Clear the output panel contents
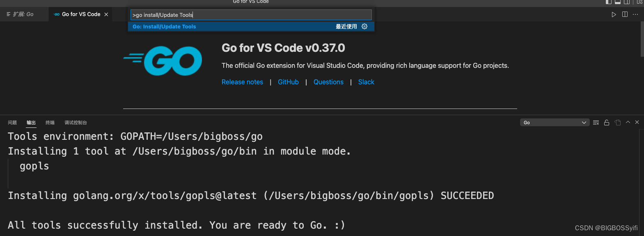Viewport: 644px width, 236px height. (596, 123)
